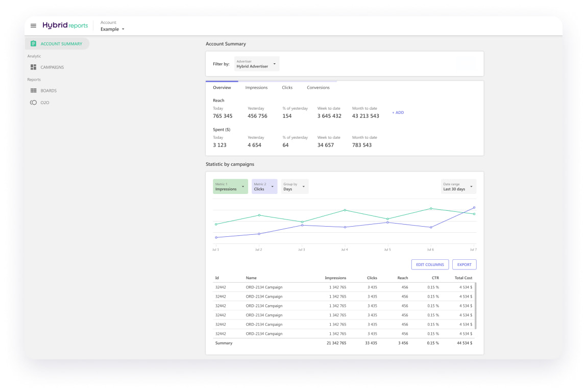Viewport: 587px width, 392px height.
Task: Open the Metric 1 Impressions dropdown
Action: [x=230, y=186]
